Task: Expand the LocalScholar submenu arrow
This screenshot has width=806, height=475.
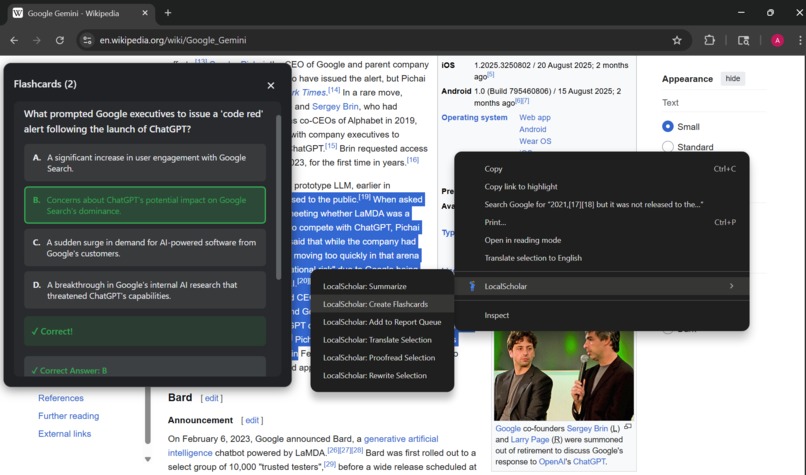Action: (731, 286)
